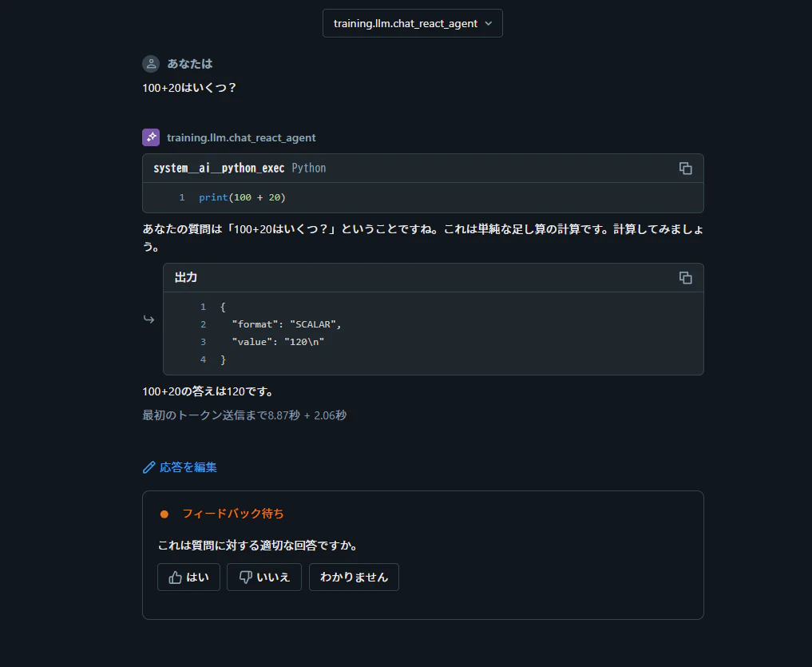
Task: Click the thumbs-up icon on the はい button
Action: [x=175, y=578]
